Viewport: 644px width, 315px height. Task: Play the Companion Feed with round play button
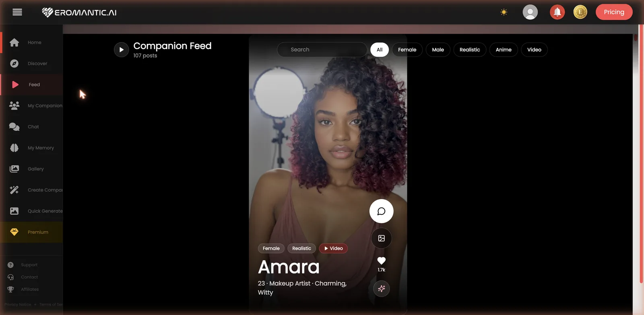121,50
